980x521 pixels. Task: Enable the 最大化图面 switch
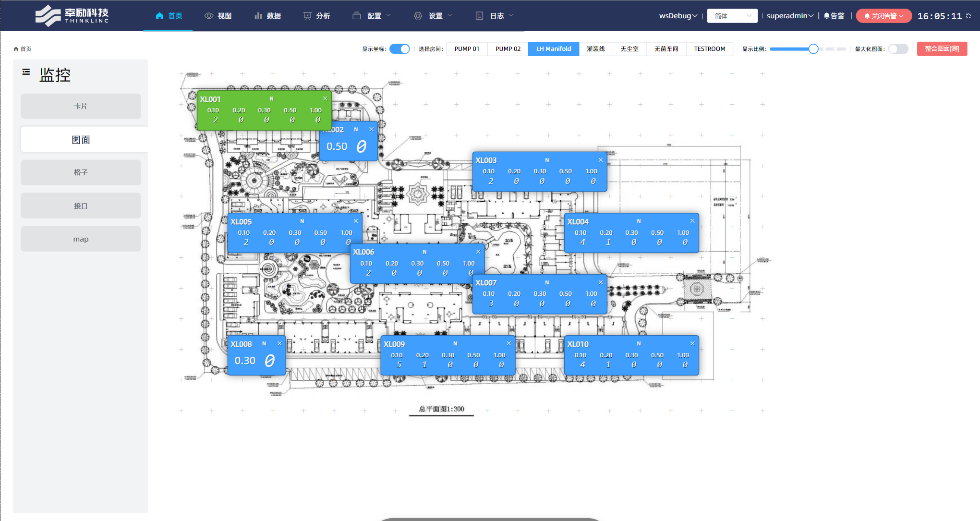coord(898,49)
